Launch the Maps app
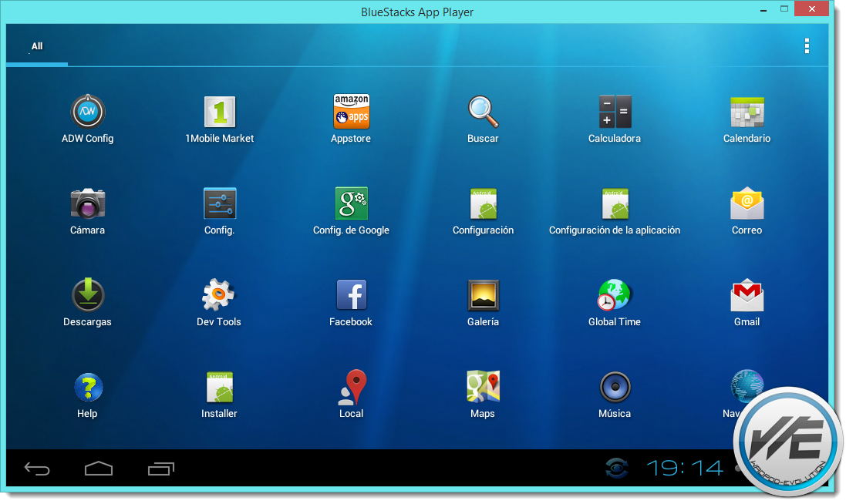This screenshot has width=846, height=504. (x=483, y=387)
